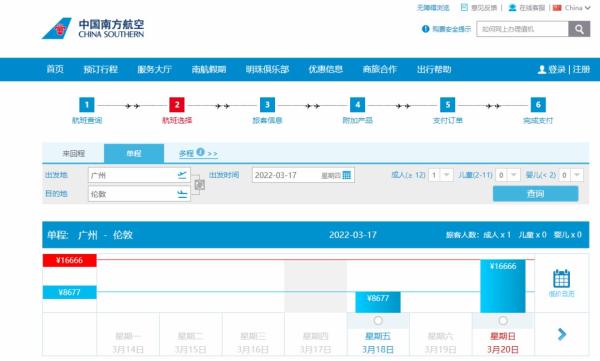600x361 pixels.
Task: Click the search magnifier button
Action: click(x=579, y=29)
